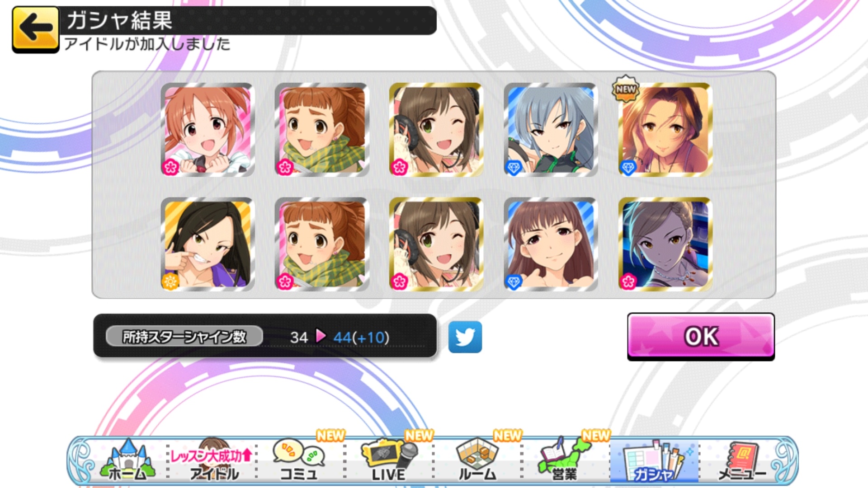This screenshot has height=488, width=868.
Task: Select the top-row idol with green scarf
Action: 321,130
